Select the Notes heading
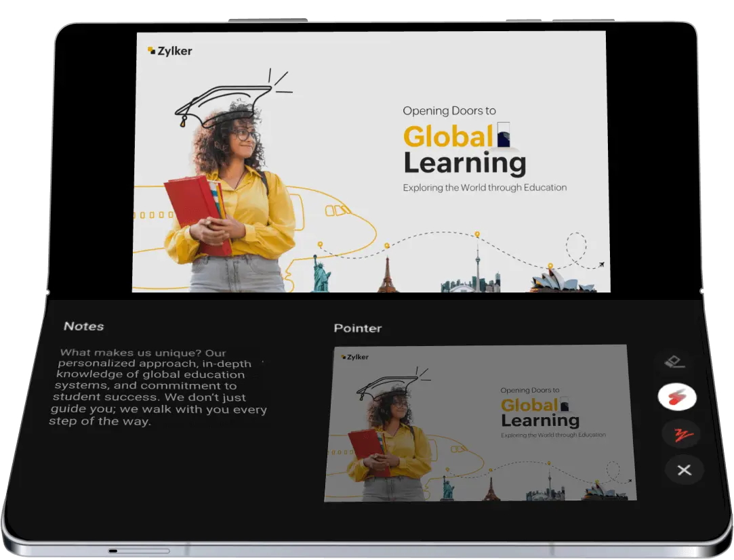Screen dimensions: 734x560 [84, 326]
